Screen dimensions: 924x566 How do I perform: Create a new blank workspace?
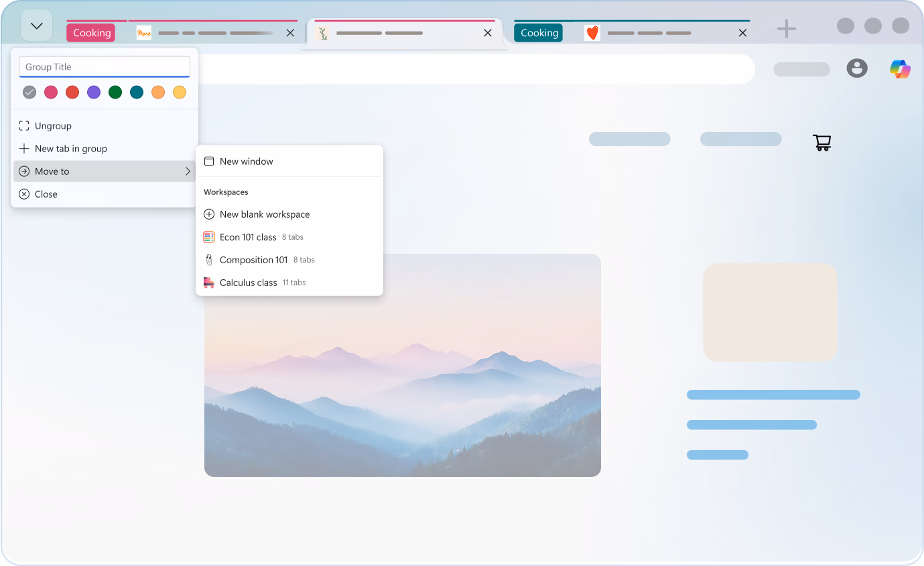pos(264,214)
